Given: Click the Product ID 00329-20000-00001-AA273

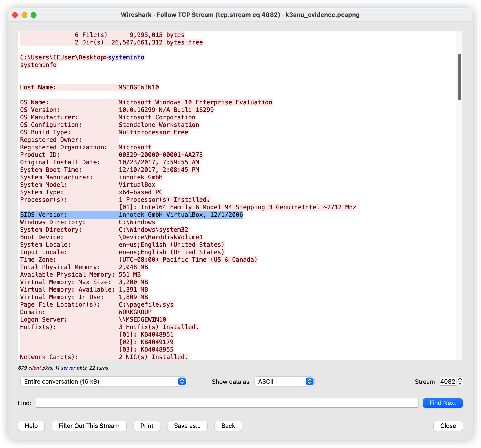Looking at the screenshot, I should (161, 155).
